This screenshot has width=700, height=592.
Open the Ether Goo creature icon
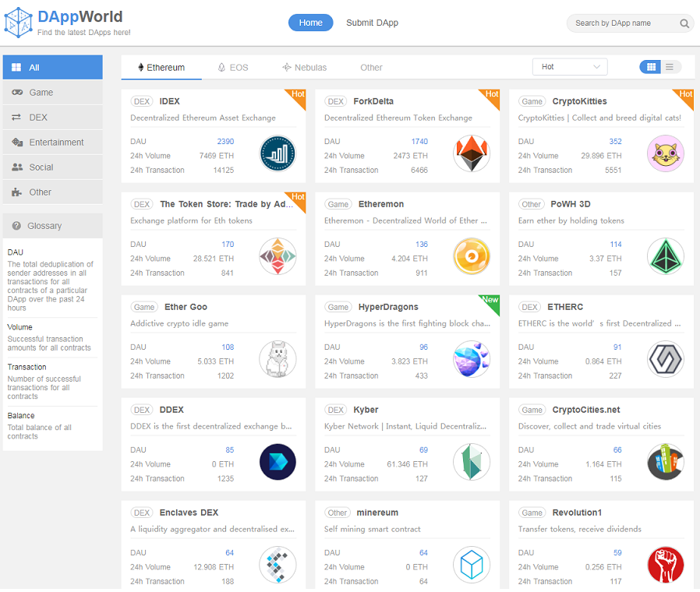278,359
